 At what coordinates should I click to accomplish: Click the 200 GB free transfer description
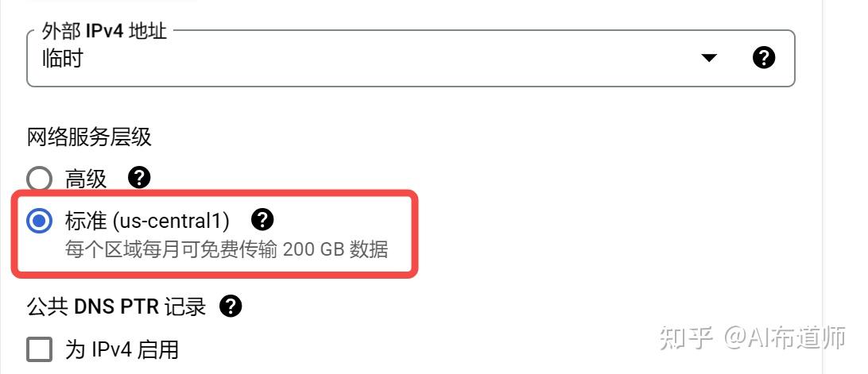pyautogui.click(x=226, y=249)
